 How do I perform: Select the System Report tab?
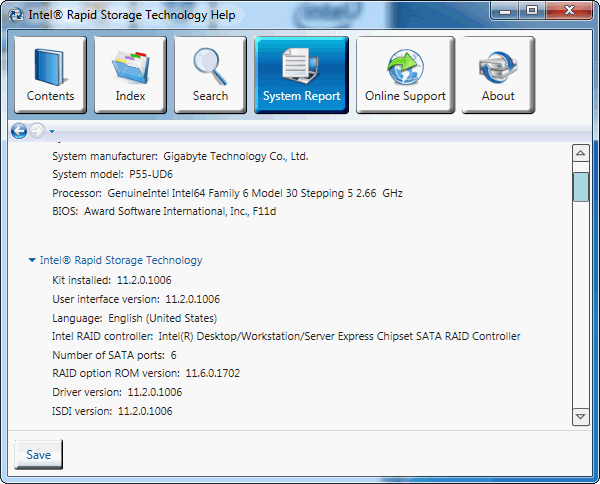301,75
